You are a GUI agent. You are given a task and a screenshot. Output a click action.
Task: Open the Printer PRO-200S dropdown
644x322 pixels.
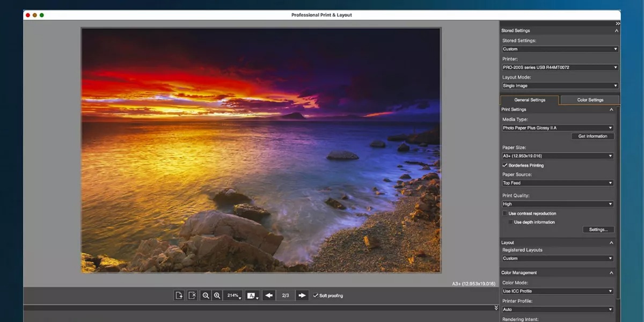point(560,67)
